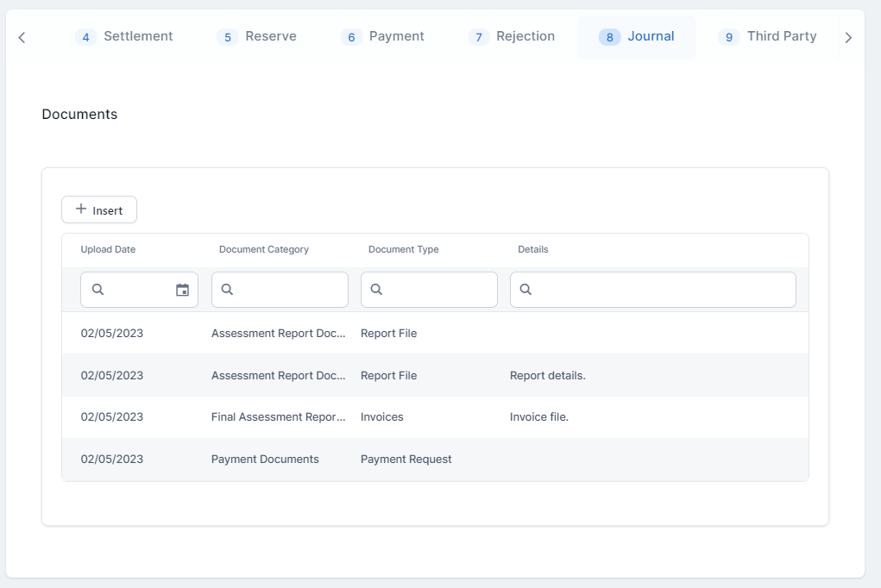Sort by the Upload Date column header
The image size is (881, 588).
coord(108,249)
